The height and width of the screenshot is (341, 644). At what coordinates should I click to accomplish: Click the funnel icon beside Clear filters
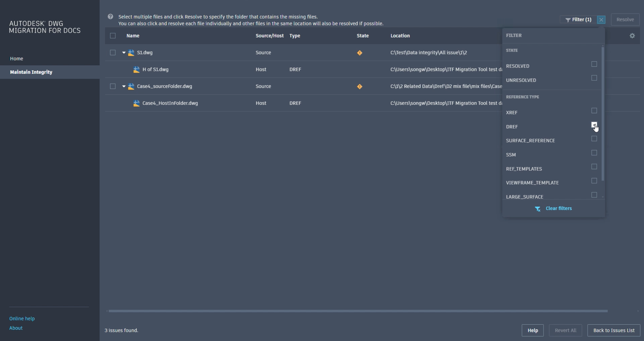coord(537,209)
